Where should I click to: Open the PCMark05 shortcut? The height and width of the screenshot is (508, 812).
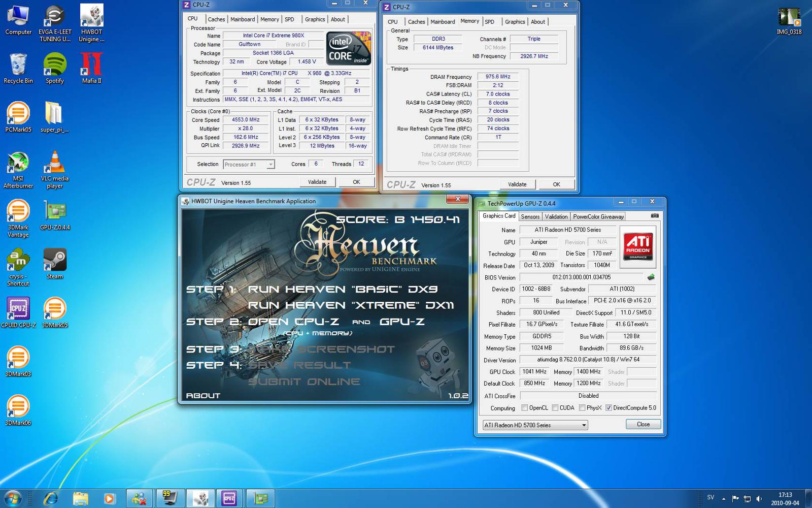coord(18,117)
